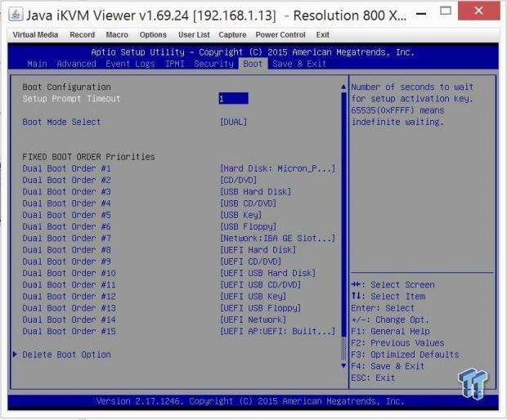Open the Record menu

[x=83, y=35]
